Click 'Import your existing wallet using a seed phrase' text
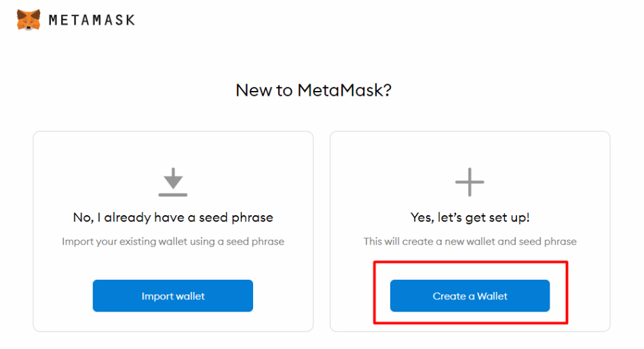The width and height of the screenshot is (644, 349). click(173, 241)
